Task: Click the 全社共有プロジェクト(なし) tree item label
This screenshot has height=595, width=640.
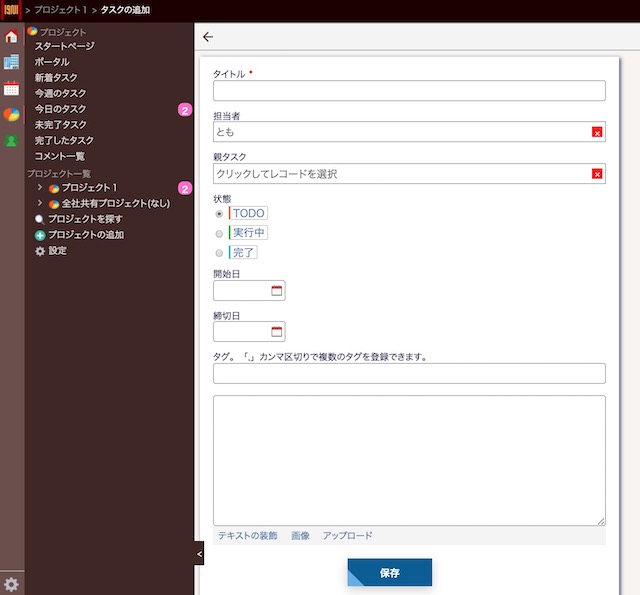Action: [x=116, y=203]
